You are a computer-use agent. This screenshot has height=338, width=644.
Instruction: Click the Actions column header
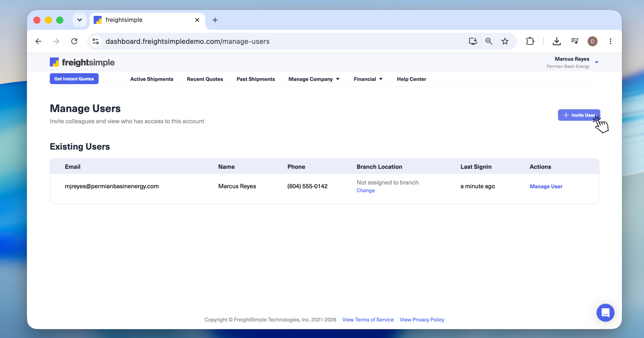click(x=540, y=167)
